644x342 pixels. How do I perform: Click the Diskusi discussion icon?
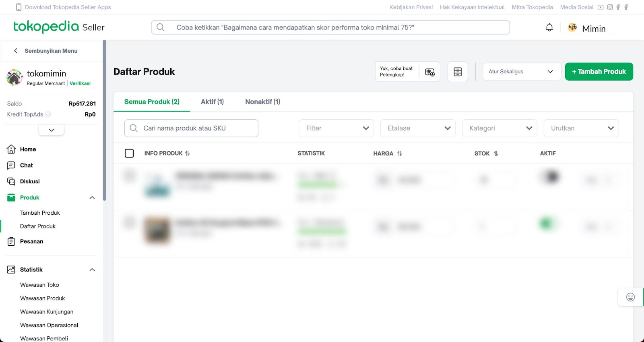click(x=11, y=181)
